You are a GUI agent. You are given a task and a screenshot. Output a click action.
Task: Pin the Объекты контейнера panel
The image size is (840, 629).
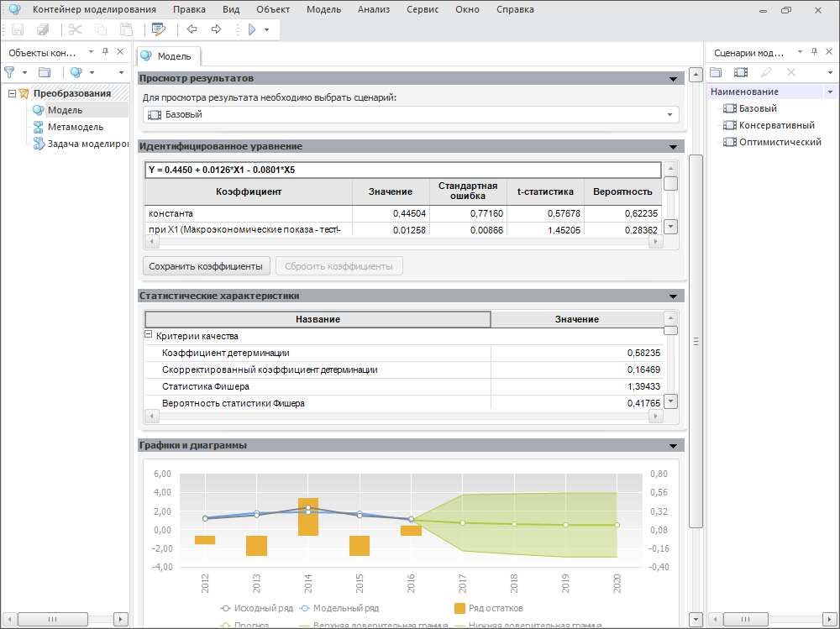[106, 52]
